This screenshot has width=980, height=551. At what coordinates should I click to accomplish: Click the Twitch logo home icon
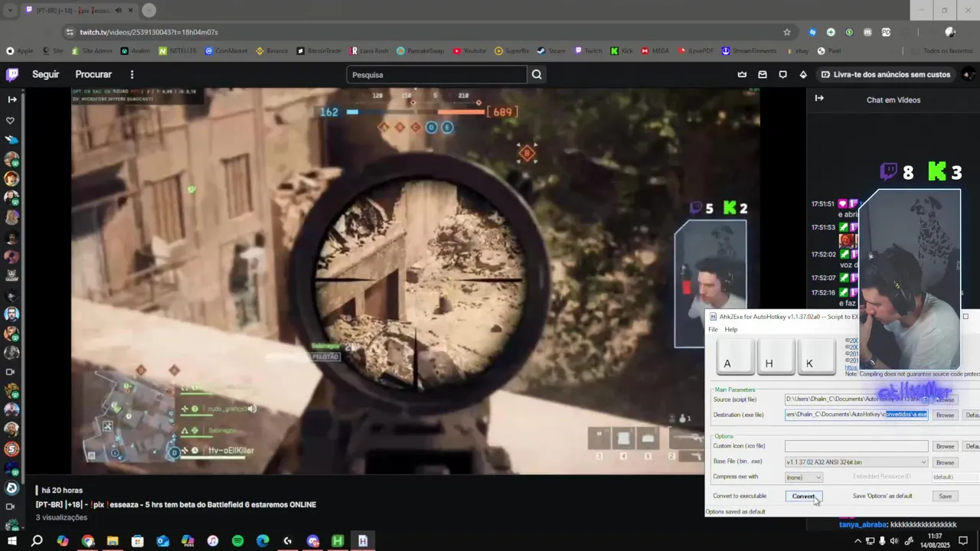tap(12, 74)
